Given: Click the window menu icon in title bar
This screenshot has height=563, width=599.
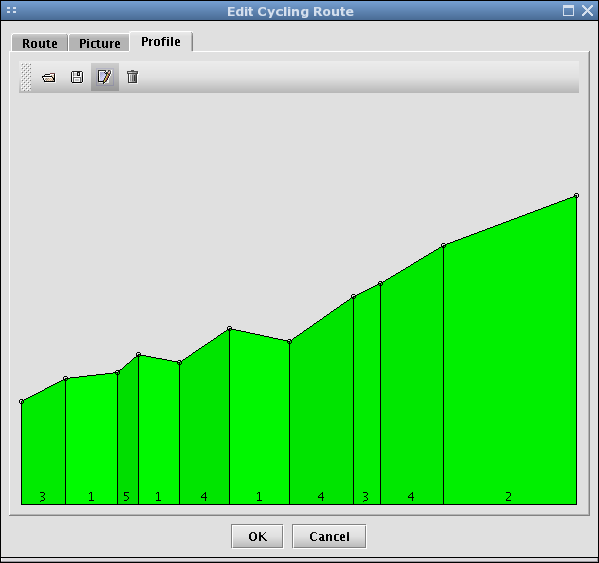Looking at the screenshot, I should click(x=11, y=10).
